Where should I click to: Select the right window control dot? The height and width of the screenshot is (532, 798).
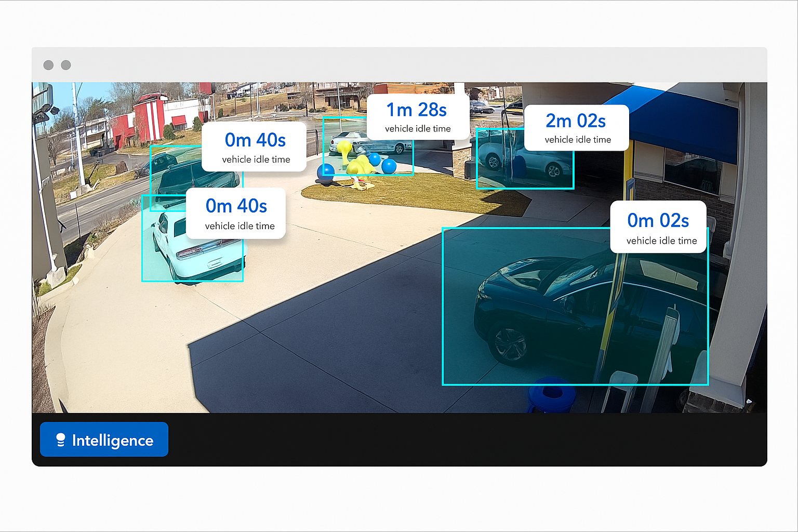(x=66, y=64)
